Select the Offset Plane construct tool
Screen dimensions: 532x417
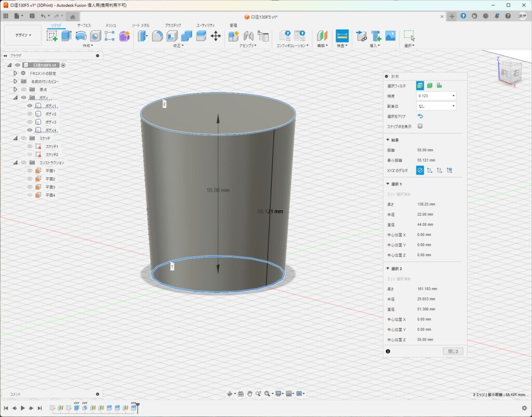[322, 36]
